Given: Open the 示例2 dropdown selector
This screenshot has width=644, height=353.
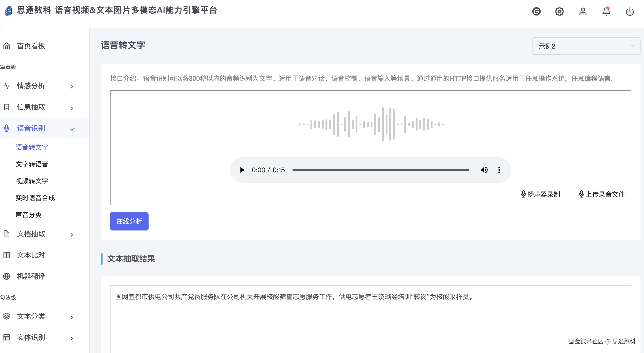Looking at the screenshot, I should click(x=586, y=46).
